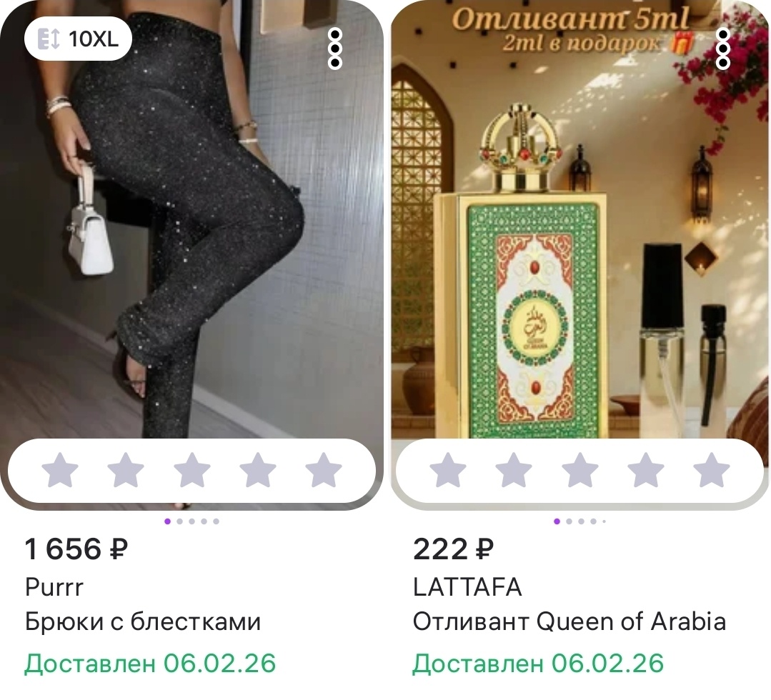Rate sparkly pants five stars
This screenshot has width=771, height=700.
tap(324, 470)
